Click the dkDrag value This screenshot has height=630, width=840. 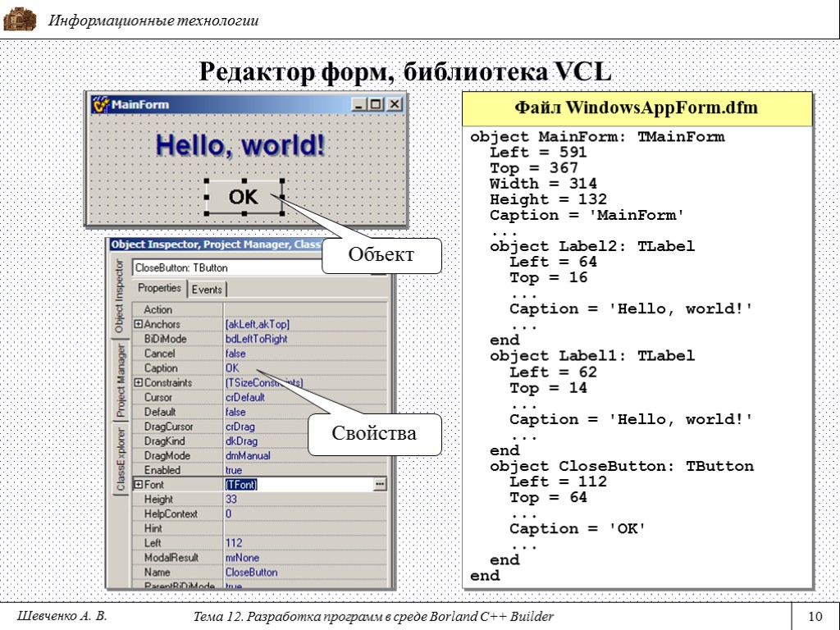(241, 441)
